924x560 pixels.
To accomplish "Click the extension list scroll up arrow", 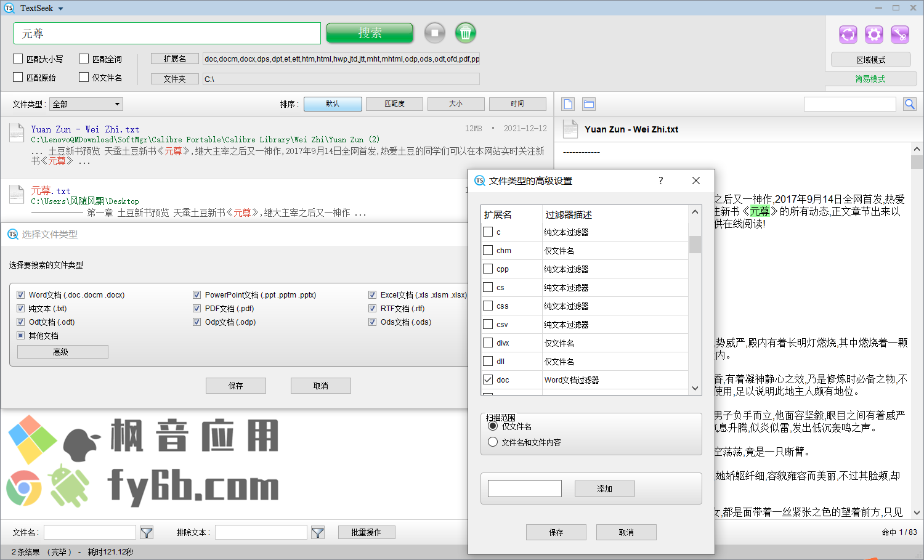I will (x=695, y=212).
